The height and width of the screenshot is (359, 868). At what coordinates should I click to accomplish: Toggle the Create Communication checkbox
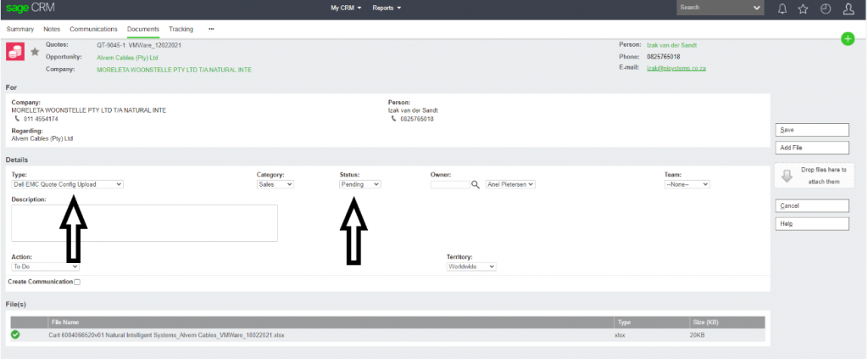(x=77, y=282)
